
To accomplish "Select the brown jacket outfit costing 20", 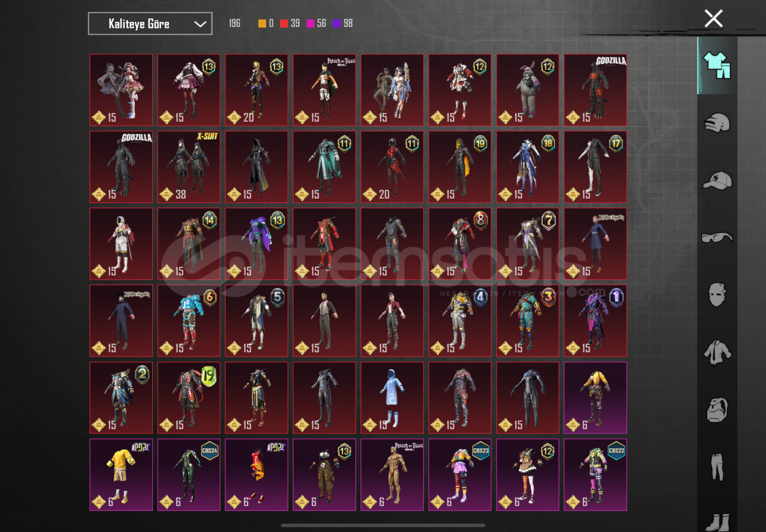I will (x=257, y=90).
